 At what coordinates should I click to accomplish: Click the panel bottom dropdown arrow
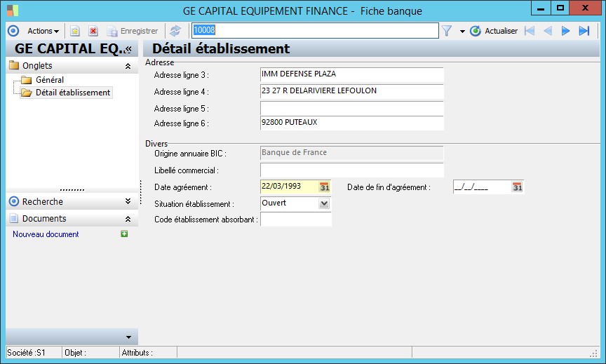[x=128, y=337]
